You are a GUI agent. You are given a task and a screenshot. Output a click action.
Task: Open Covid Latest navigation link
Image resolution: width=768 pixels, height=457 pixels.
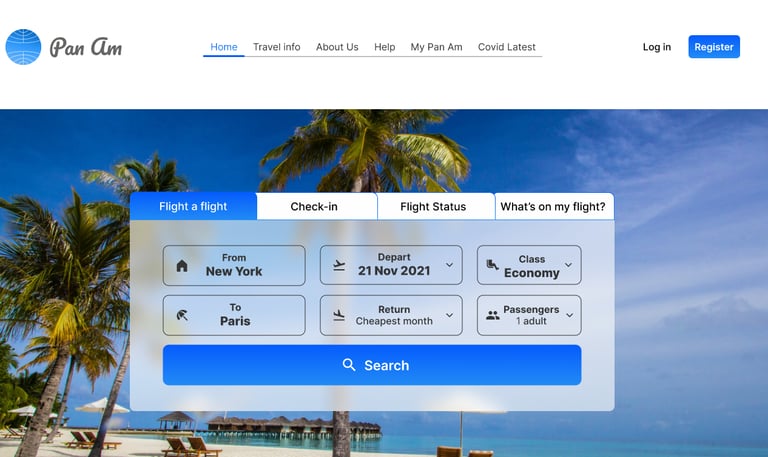click(506, 47)
